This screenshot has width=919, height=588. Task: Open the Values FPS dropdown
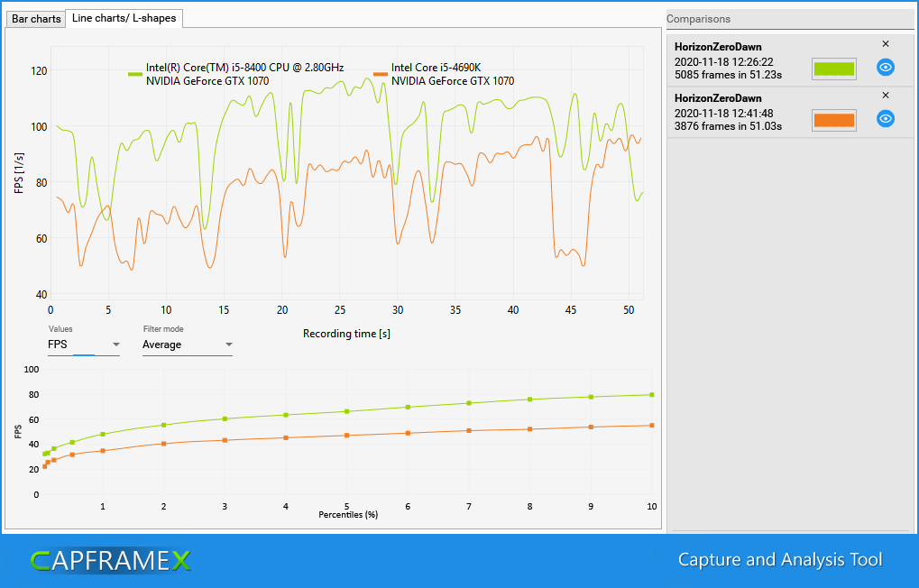[x=84, y=345]
